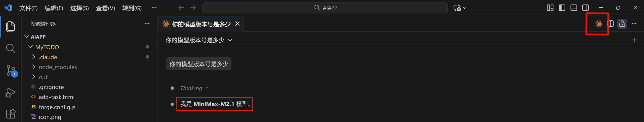Click the go back navigation arrow

(181, 8)
